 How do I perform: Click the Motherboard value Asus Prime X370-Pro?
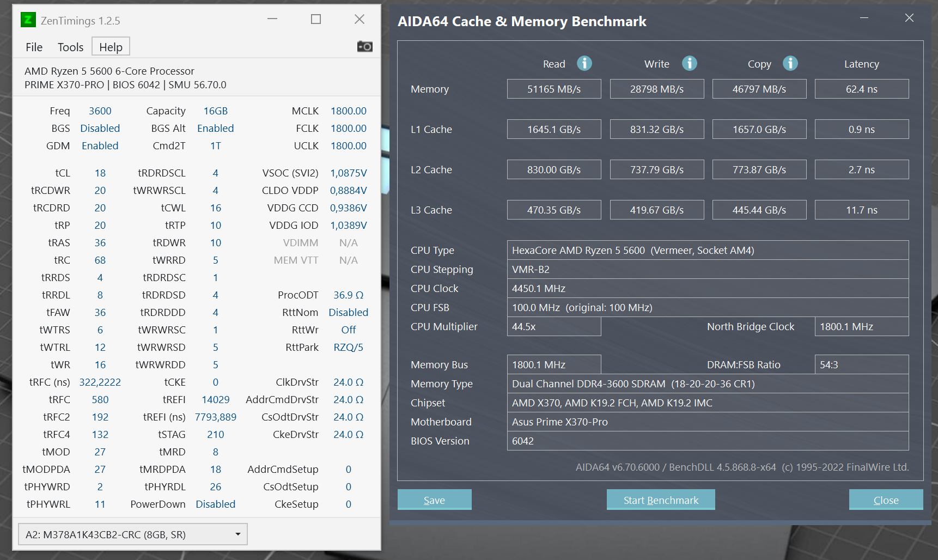[x=708, y=422]
